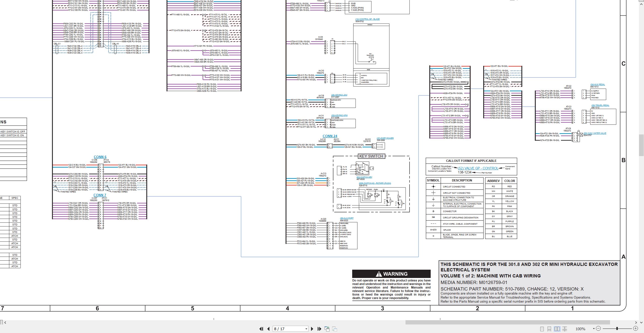Jump to the last page
The image size is (644, 333).
pos(319,329)
